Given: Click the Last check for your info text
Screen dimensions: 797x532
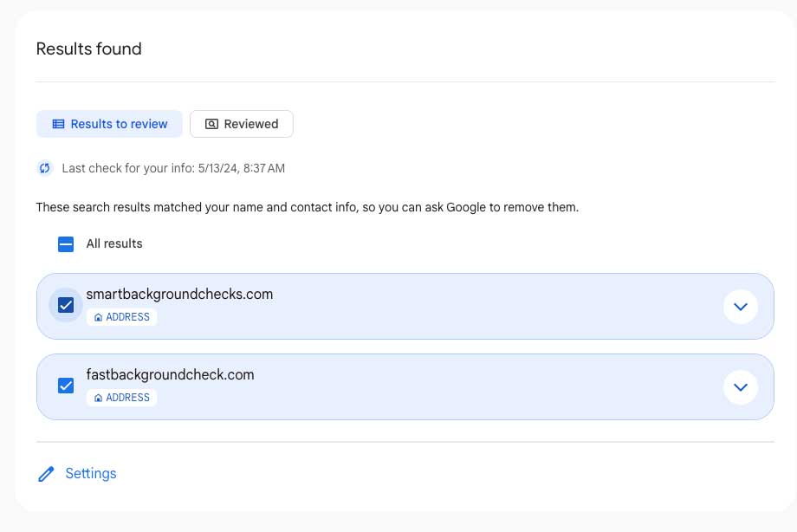Looking at the screenshot, I should pyautogui.click(x=173, y=168).
